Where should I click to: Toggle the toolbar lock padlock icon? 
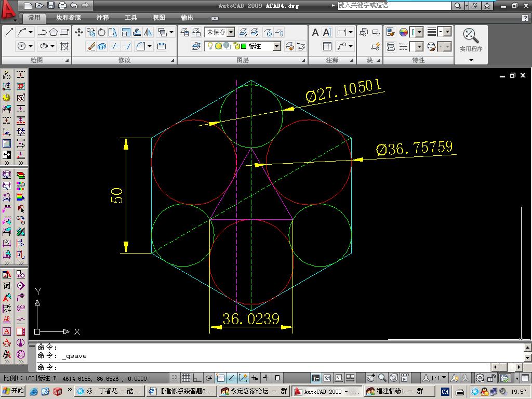coord(491,378)
